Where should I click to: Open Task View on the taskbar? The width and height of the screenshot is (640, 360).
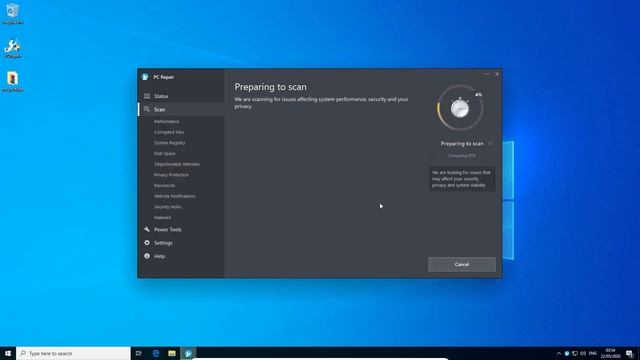139,353
